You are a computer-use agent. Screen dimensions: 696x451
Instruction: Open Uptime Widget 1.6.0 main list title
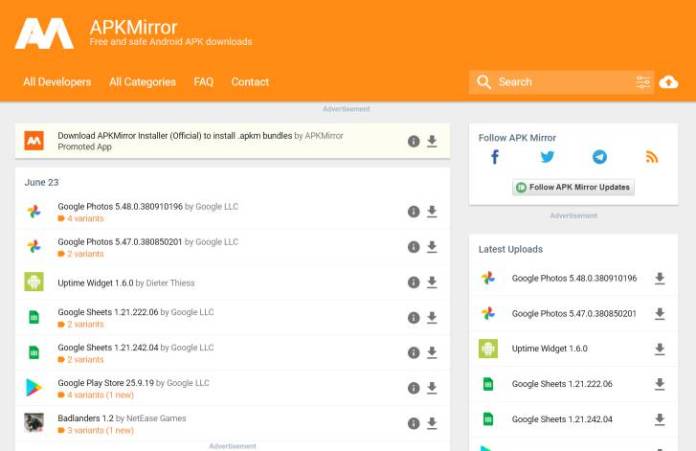click(x=95, y=283)
